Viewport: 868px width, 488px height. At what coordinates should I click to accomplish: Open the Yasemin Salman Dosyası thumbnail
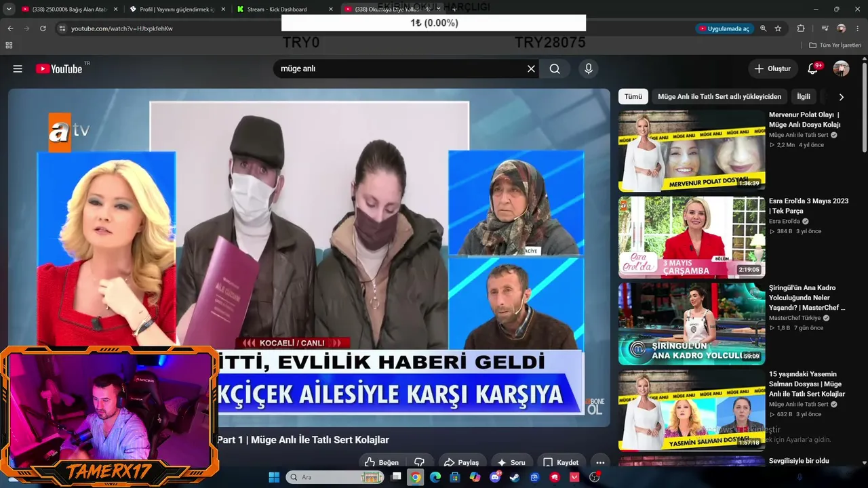[x=692, y=410]
